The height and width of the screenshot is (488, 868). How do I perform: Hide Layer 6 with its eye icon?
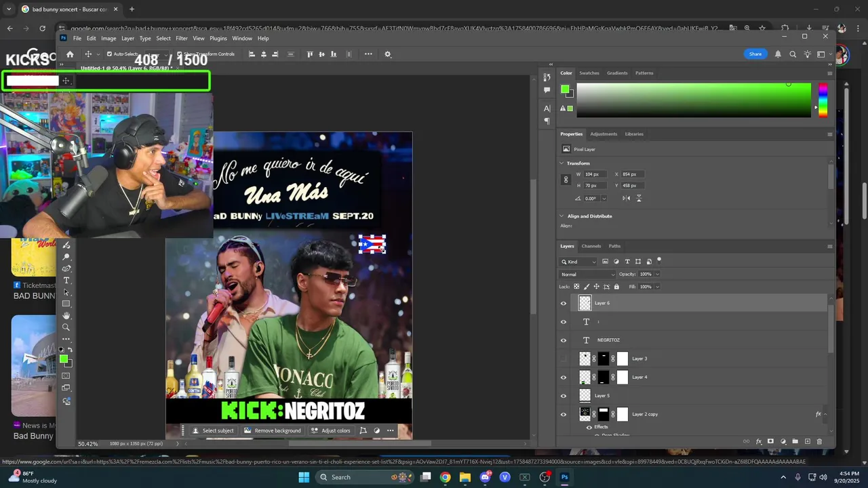point(563,303)
